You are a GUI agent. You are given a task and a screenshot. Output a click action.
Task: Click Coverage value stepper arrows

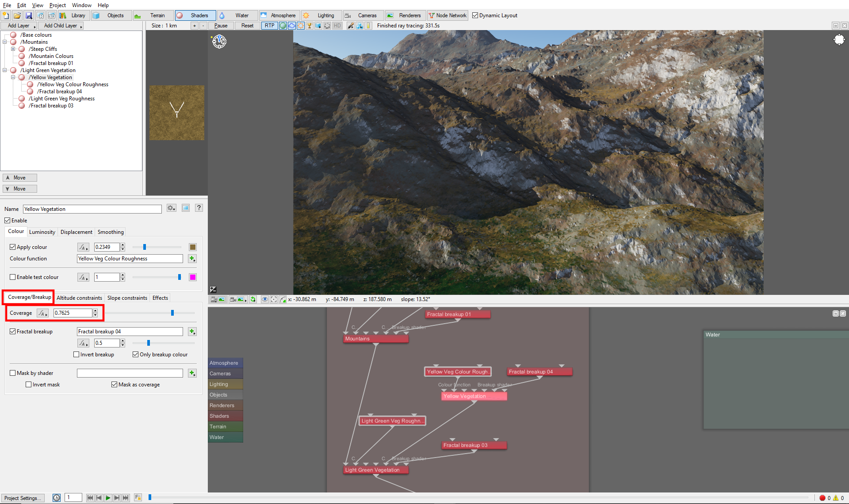click(x=95, y=313)
